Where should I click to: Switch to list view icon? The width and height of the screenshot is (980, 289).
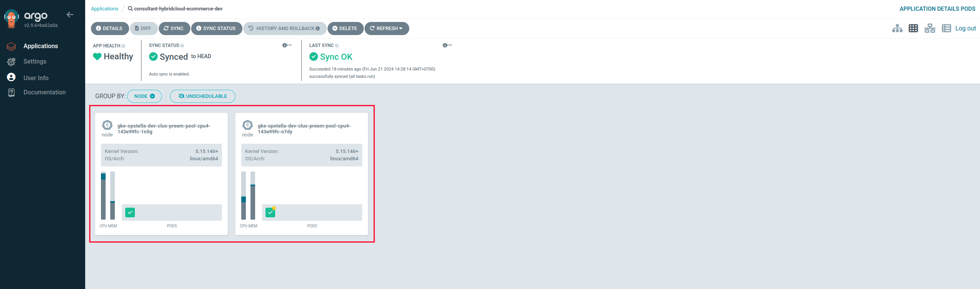tap(946, 28)
